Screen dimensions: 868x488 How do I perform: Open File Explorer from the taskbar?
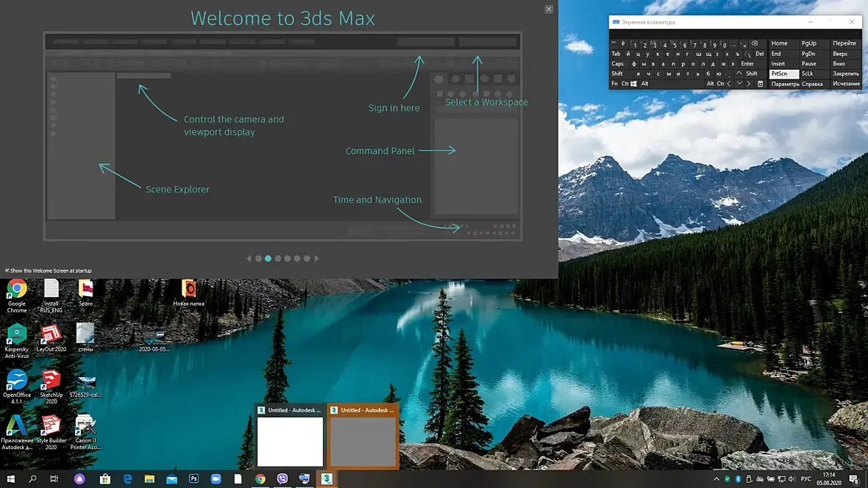pos(149,478)
